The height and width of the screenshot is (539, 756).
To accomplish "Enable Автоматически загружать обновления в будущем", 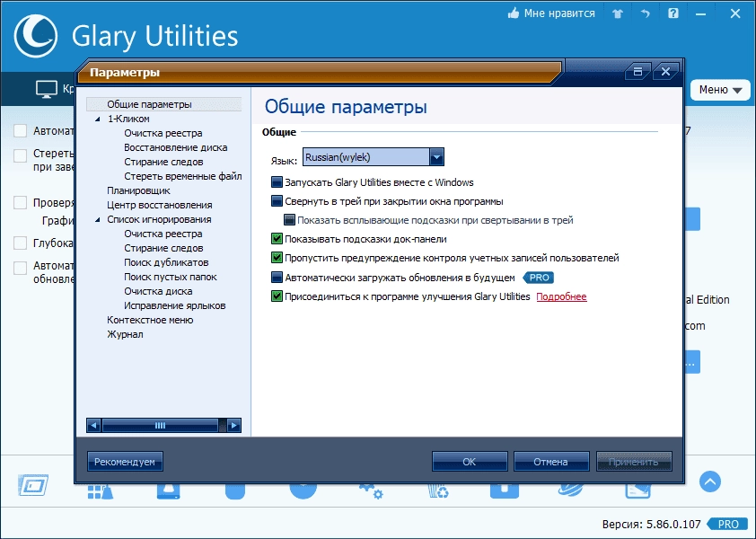I will (277, 277).
